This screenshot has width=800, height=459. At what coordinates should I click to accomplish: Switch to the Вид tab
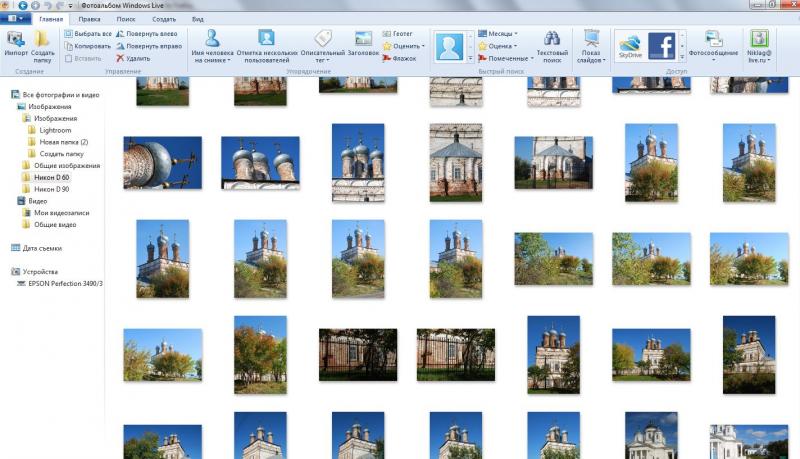pyautogui.click(x=197, y=19)
